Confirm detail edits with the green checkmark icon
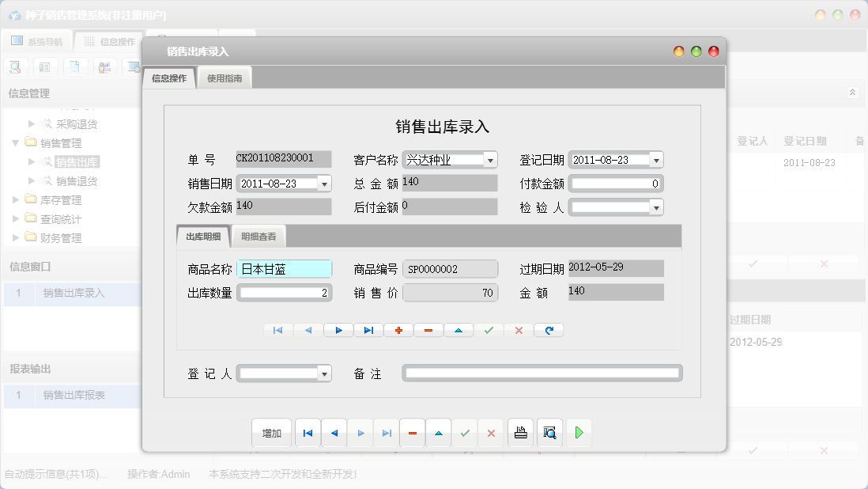This screenshot has width=868, height=489. pos(489,330)
